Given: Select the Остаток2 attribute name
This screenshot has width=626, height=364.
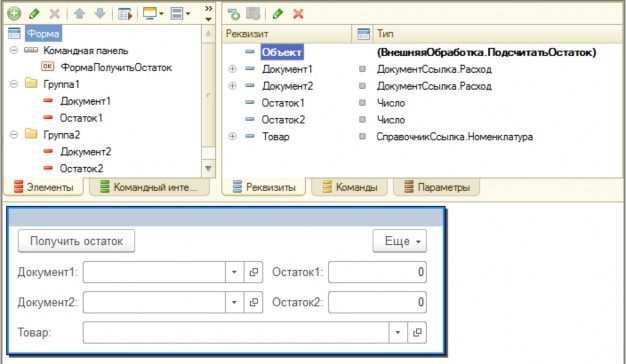Looking at the screenshot, I should [283, 120].
